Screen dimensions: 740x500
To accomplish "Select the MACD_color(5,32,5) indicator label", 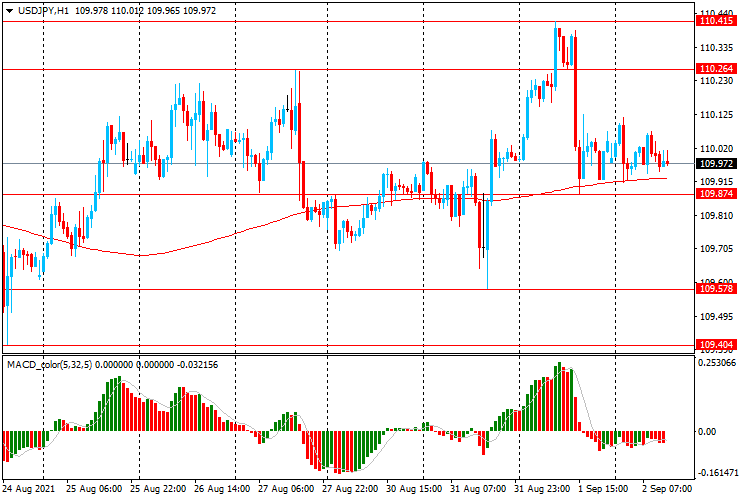I will [x=50, y=364].
